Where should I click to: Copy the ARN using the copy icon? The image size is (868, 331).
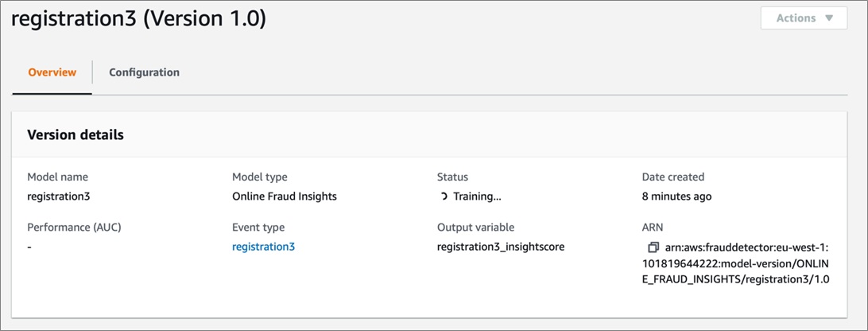coord(653,246)
